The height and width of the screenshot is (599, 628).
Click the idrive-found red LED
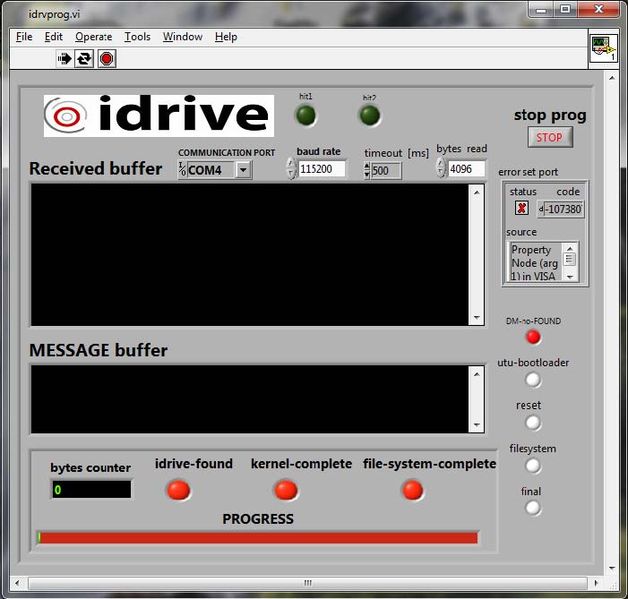[179, 489]
